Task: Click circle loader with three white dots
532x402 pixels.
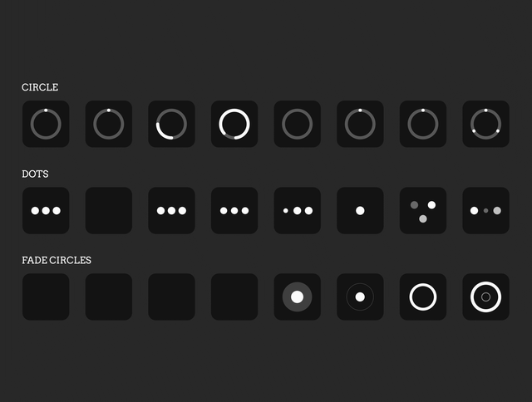Action: click(485, 124)
